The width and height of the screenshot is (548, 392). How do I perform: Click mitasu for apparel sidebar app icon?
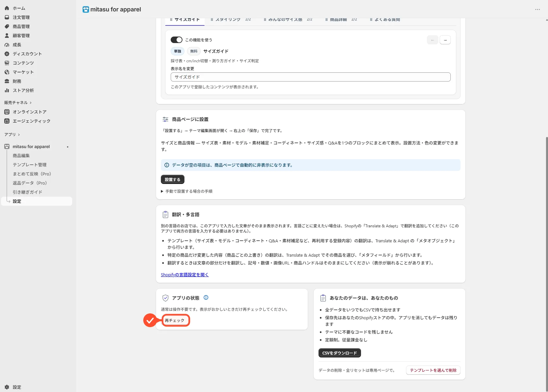coord(7,147)
